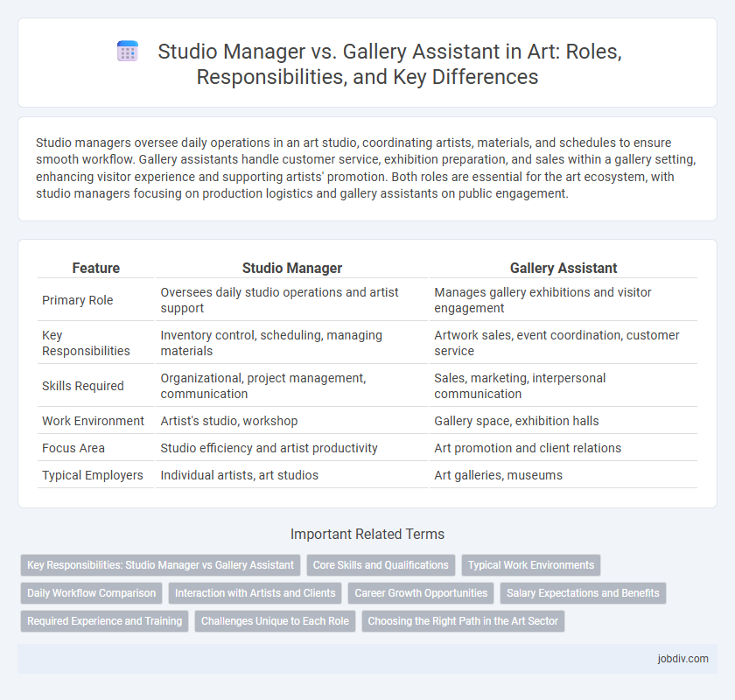Viewport: 735px width, 700px height.
Task: Open the 'Career Growth Opportunities' tag
Action: [x=421, y=593]
